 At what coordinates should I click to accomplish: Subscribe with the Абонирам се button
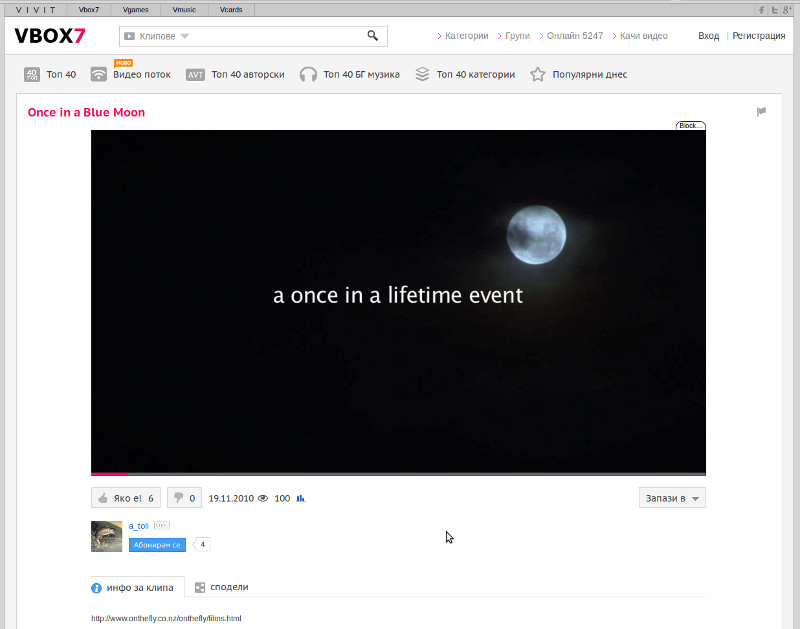click(x=157, y=545)
